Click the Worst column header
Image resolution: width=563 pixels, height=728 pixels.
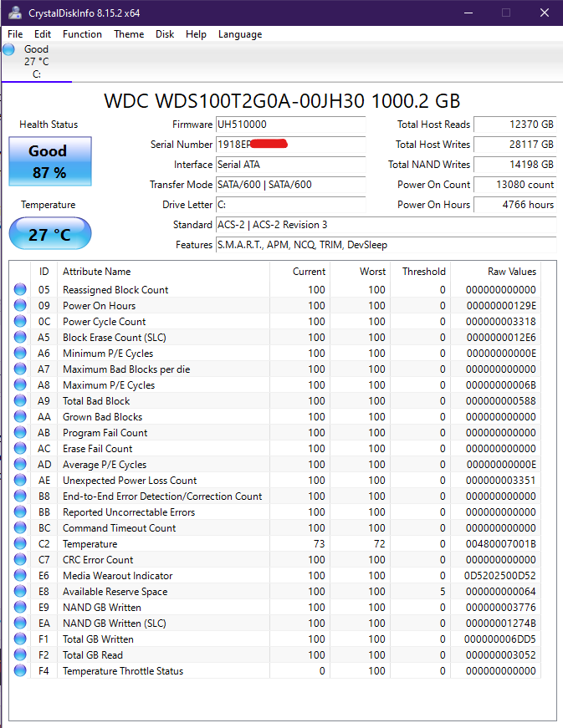[x=360, y=272]
